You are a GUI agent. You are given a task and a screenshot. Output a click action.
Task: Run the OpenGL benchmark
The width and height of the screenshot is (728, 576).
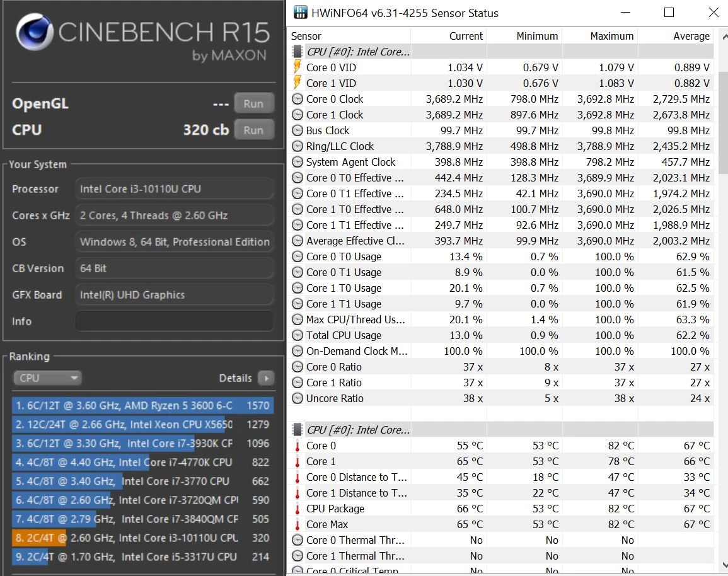click(x=253, y=103)
